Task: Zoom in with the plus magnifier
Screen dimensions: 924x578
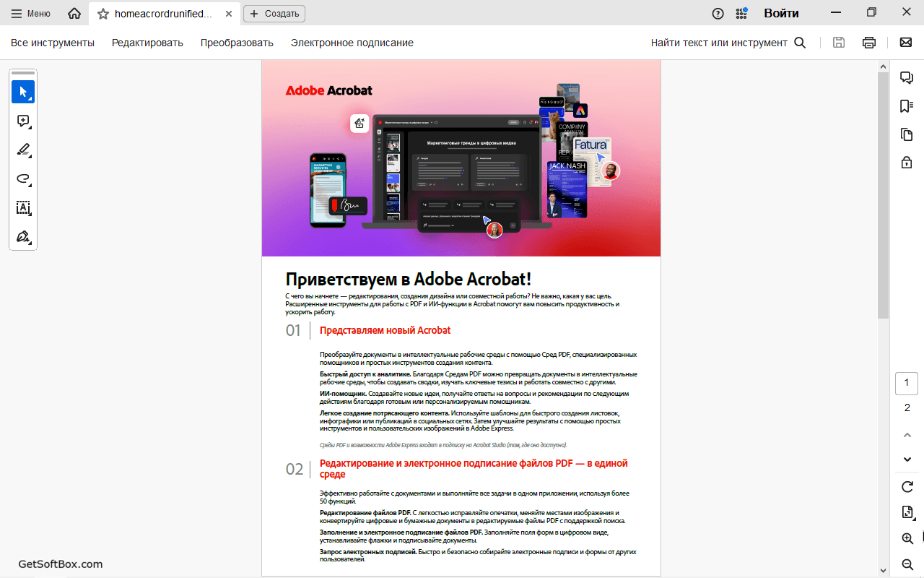Action: [907, 538]
